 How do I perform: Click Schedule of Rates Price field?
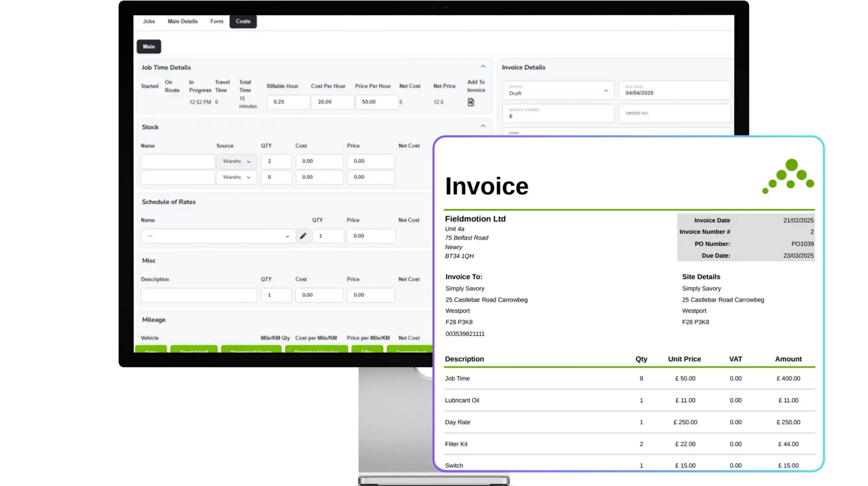pyautogui.click(x=371, y=236)
